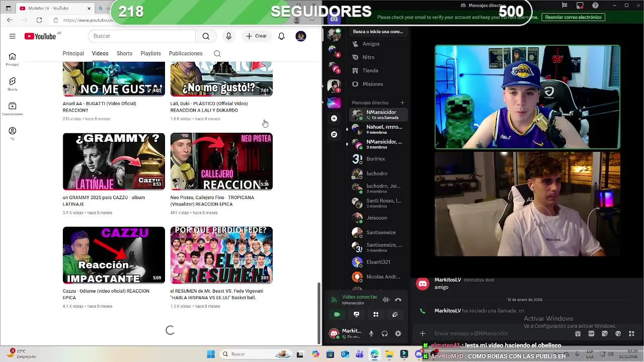Start YouTube voice search with the microphone
The height and width of the screenshot is (362, 644).
click(x=228, y=36)
